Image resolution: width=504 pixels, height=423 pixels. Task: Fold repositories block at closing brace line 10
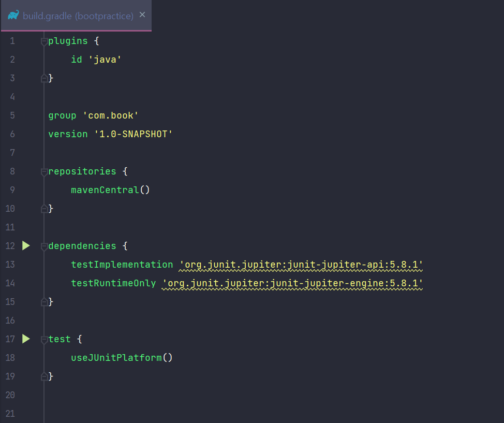(45, 209)
